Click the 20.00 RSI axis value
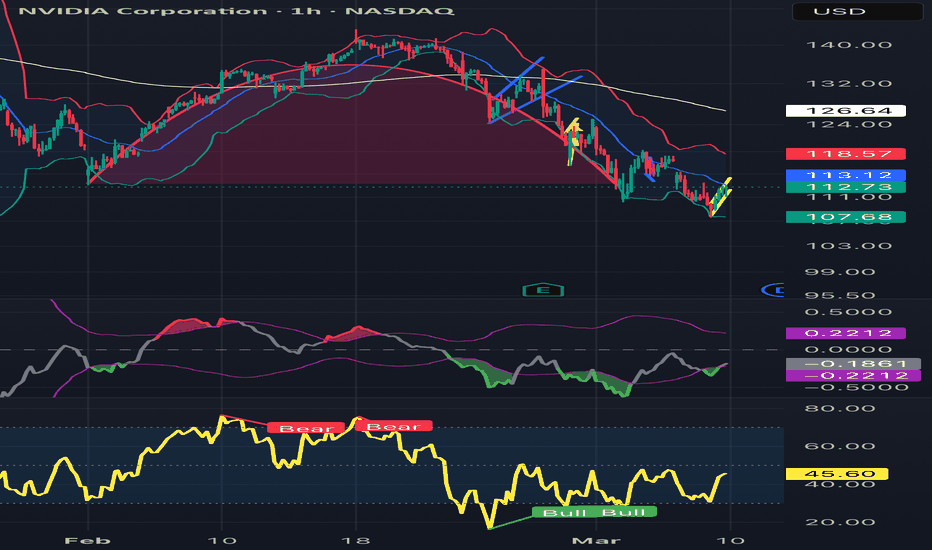The width and height of the screenshot is (932, 550). [840, 523]
